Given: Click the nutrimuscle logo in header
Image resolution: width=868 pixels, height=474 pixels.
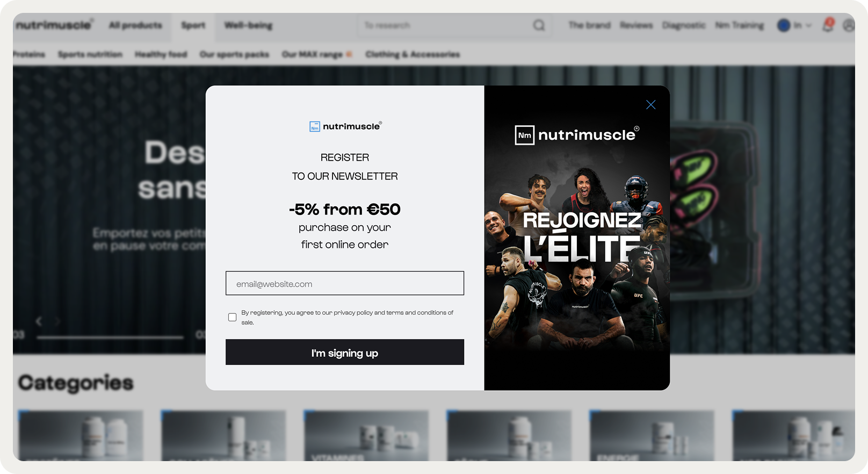Looking at the screenshot, I should [54, 25].
